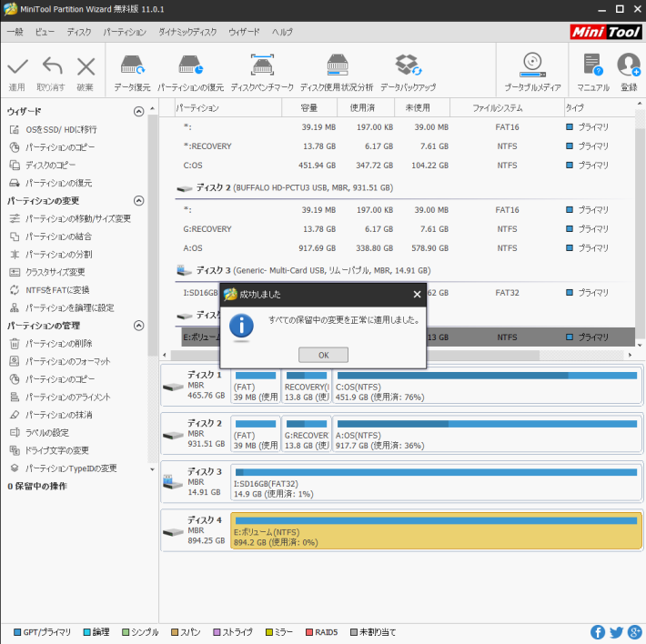The height and width of the screenshot is (644, 646).
Task: Open the Twitter share icon
Action: point(616,632)
